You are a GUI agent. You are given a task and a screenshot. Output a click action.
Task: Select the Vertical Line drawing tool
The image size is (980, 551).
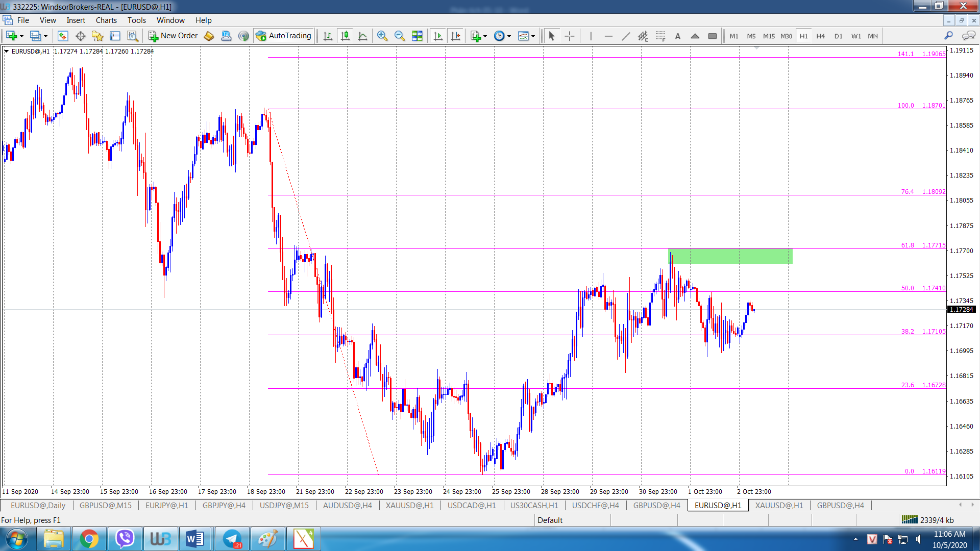591,36
